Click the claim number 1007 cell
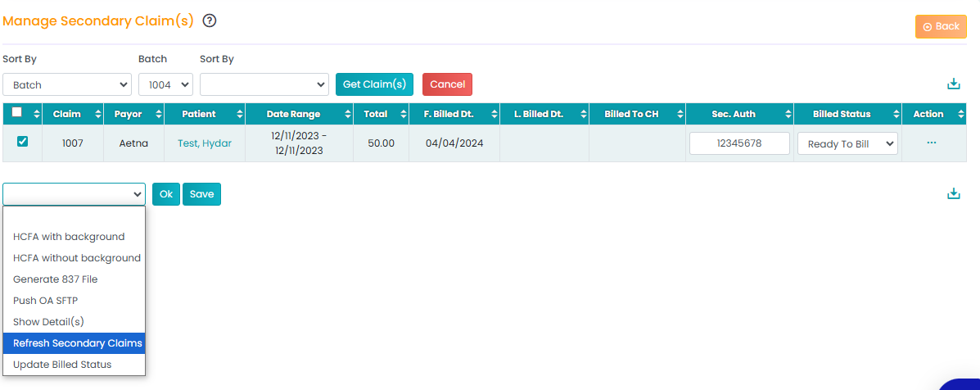The height and width of the screenshot is (390, 980). 73,143
